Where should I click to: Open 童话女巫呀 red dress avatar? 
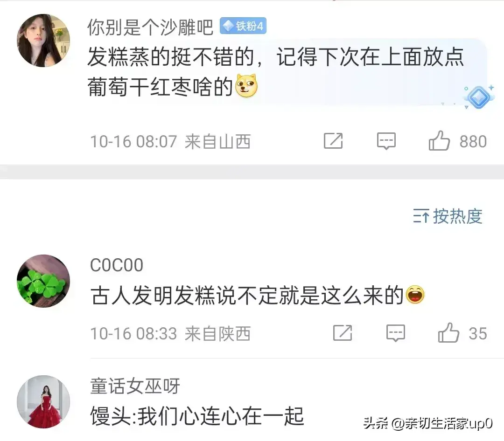pos(43,402)
